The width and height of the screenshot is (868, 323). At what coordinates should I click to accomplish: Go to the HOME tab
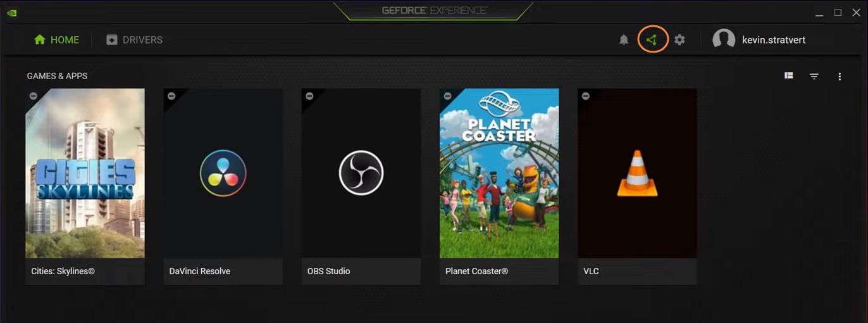pos(57,40)
